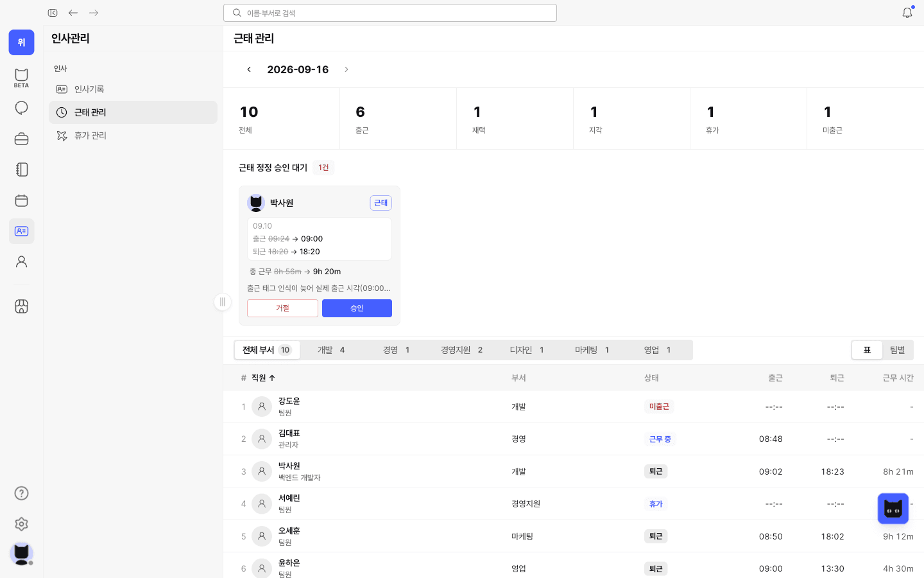The width and height of the screenshot is (924, 578).
Task: Select the 마케팅 department tab
Action: click(592, 350)
